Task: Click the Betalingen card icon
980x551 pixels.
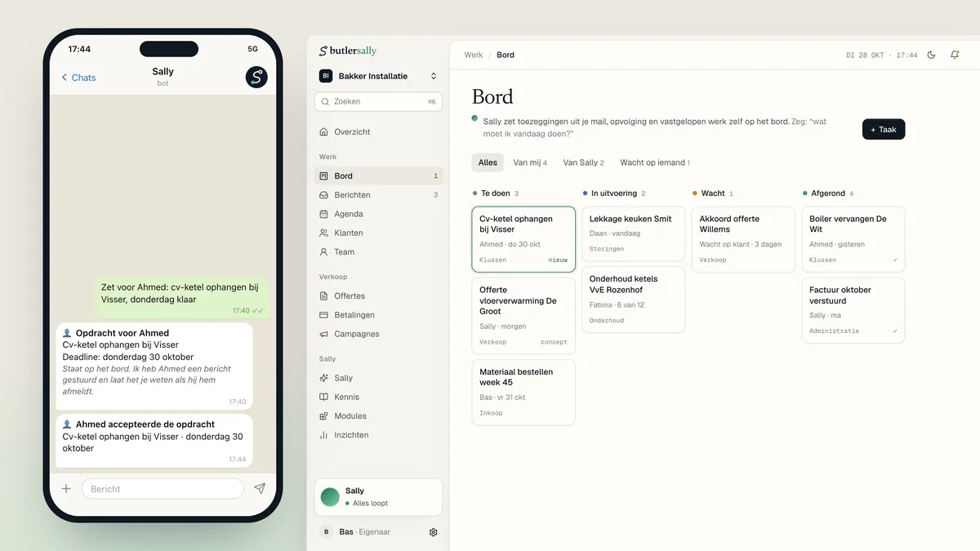Action: pyautogui.click(x=324, y=315)
